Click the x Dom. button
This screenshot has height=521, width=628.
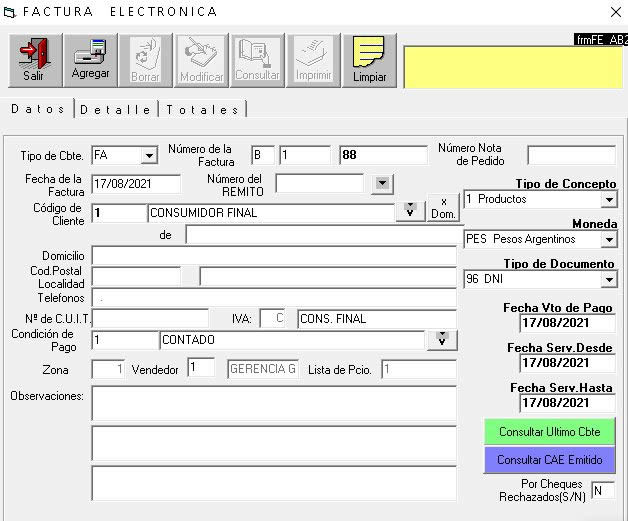[x=443, y=208]
